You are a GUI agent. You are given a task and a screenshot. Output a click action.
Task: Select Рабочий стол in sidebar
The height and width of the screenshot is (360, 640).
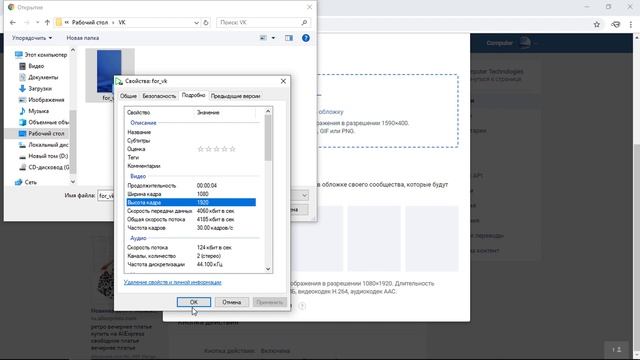pos(42,133)
